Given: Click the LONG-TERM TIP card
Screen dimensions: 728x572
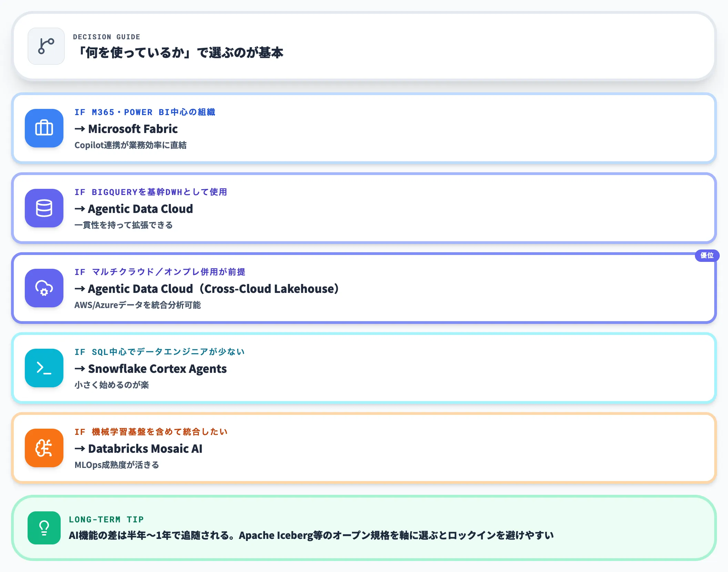Looking at the screenshot, I should pyautogui.click(x=364, y=528).
